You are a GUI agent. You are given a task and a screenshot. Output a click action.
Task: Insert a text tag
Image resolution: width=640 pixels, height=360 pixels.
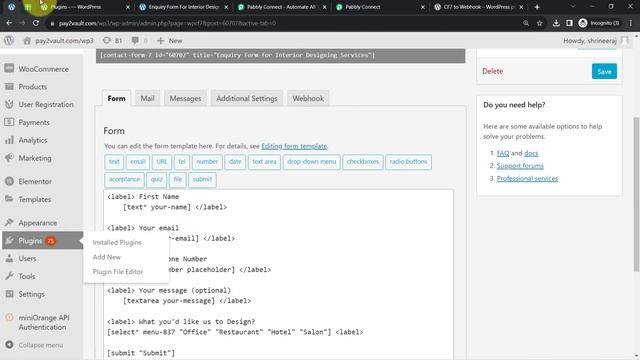point(114,162)
